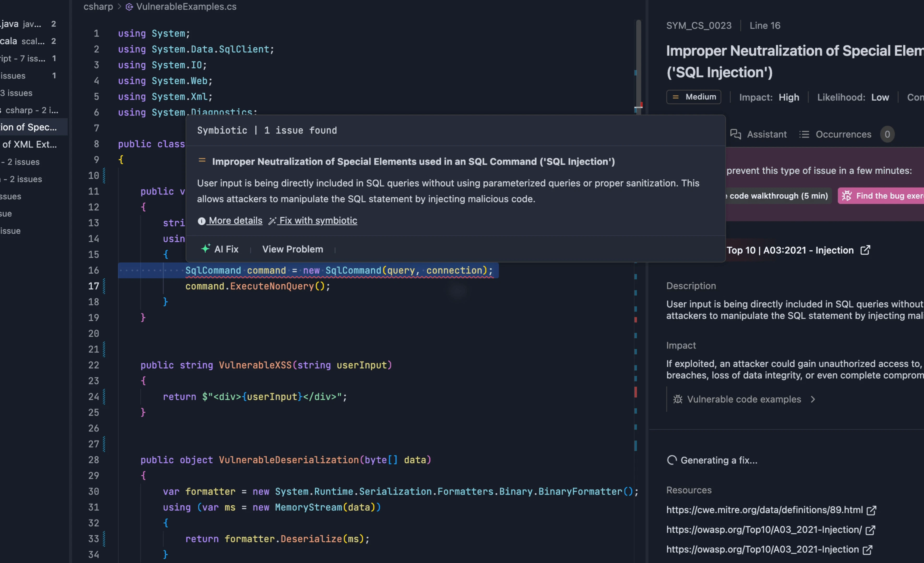The height and width of the screenshot is (563, 924).
Task: Switch to the Assistant tab
Action: (x=758, y=134)
